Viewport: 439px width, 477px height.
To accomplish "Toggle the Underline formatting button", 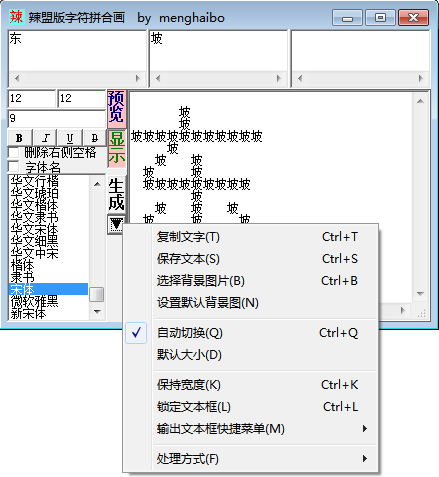I will [70, 138].
